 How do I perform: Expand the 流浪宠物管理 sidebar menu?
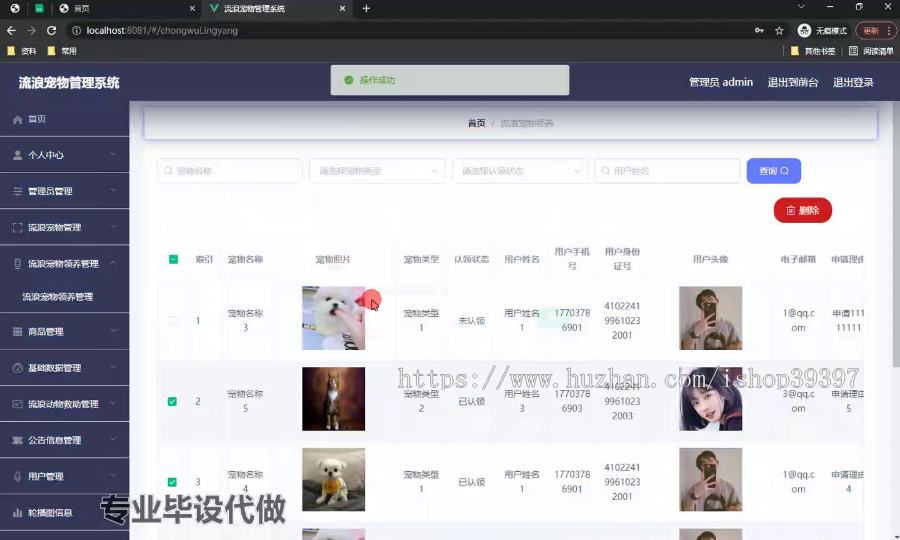pos(64,227)
